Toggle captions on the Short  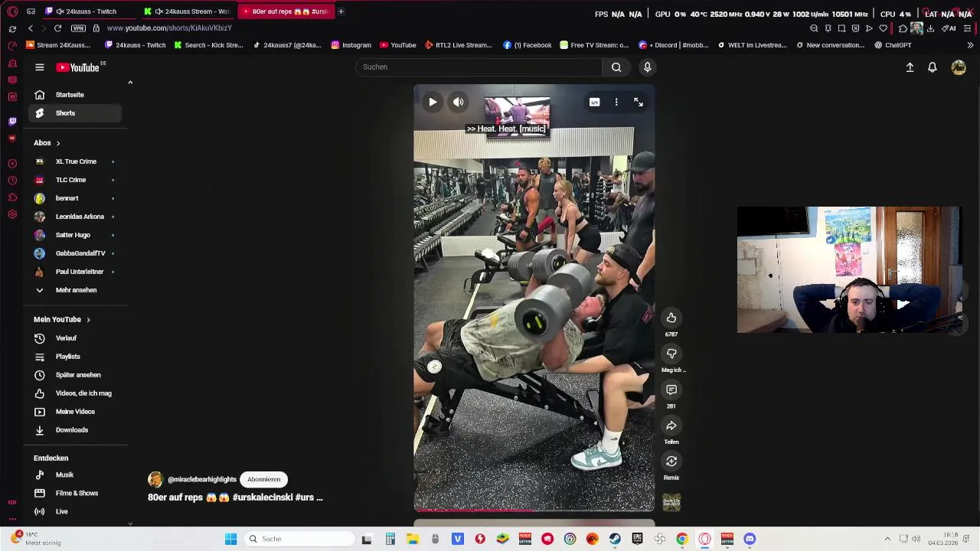594,102
